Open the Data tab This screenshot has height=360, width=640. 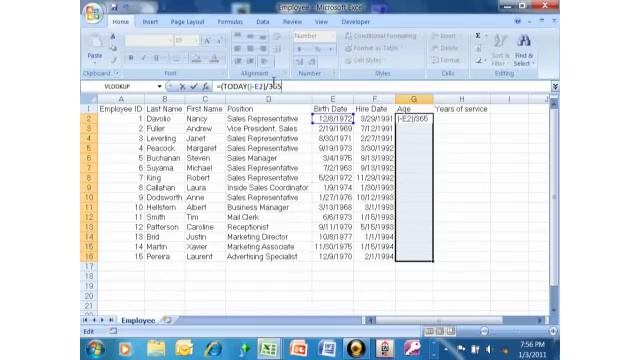(x=262, y=22)
